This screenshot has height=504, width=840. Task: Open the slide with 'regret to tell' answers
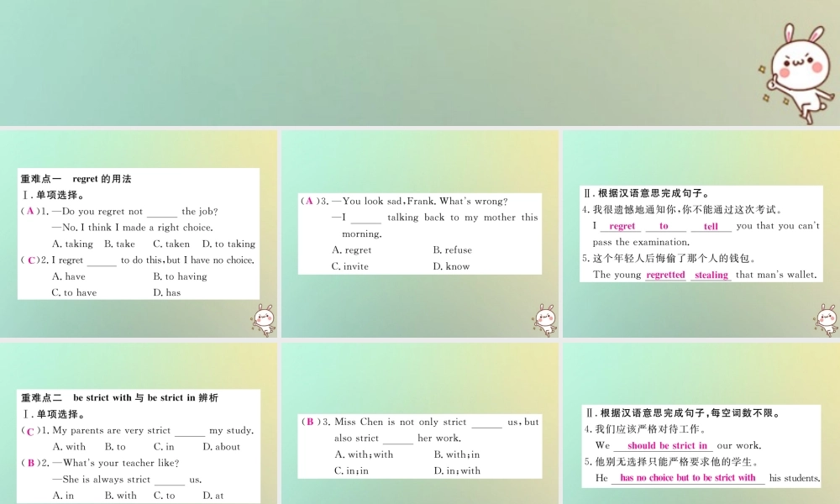(701, 234)
